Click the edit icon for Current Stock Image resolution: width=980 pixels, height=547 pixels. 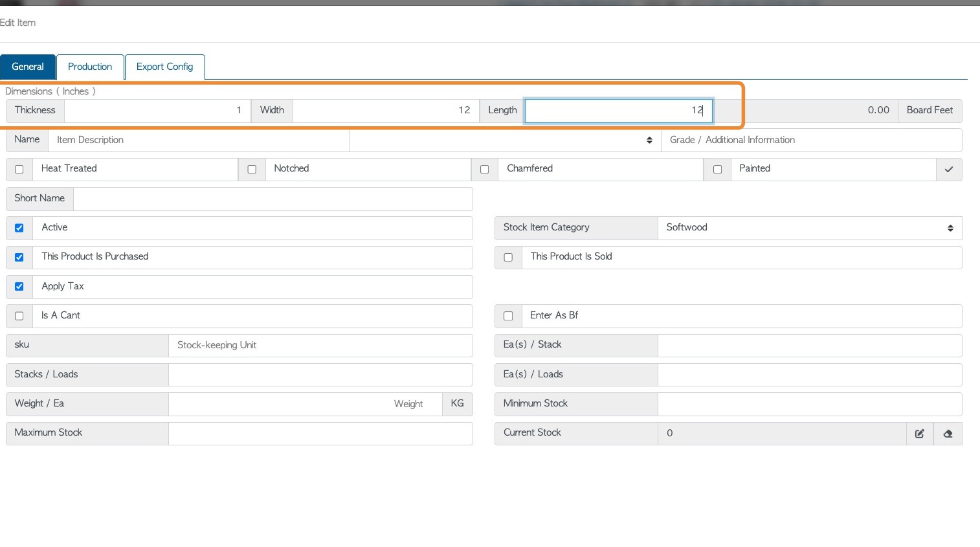[919, 434]
